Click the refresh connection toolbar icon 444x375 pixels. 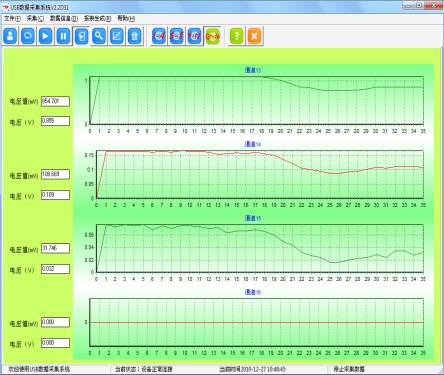tap(28, 36)
